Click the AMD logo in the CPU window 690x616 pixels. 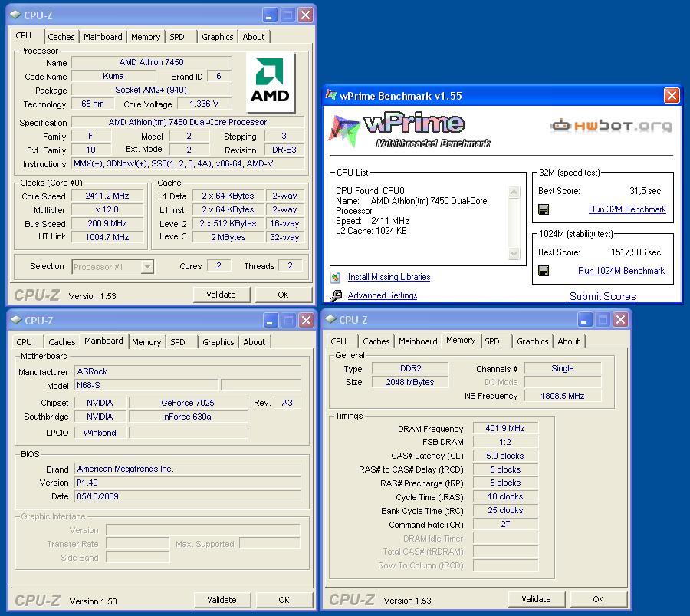[270, 82]
